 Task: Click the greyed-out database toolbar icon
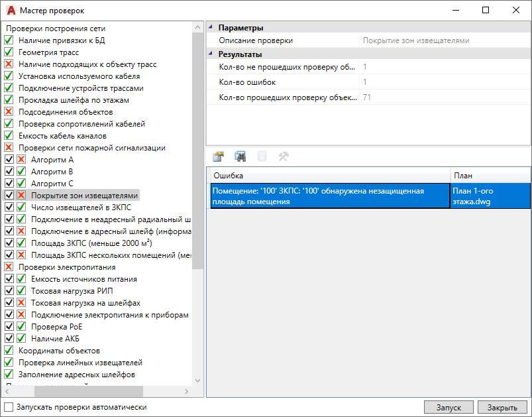pyautogui.click(x=262, y=156)
